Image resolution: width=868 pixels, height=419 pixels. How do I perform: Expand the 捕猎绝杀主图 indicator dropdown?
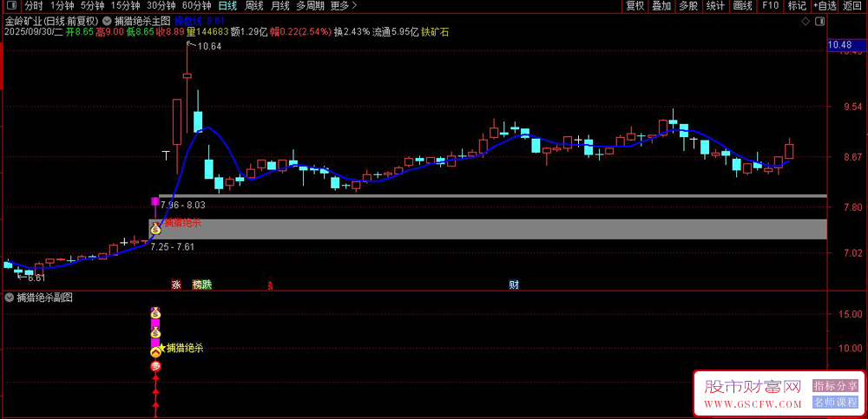click(x=108, y=21)
